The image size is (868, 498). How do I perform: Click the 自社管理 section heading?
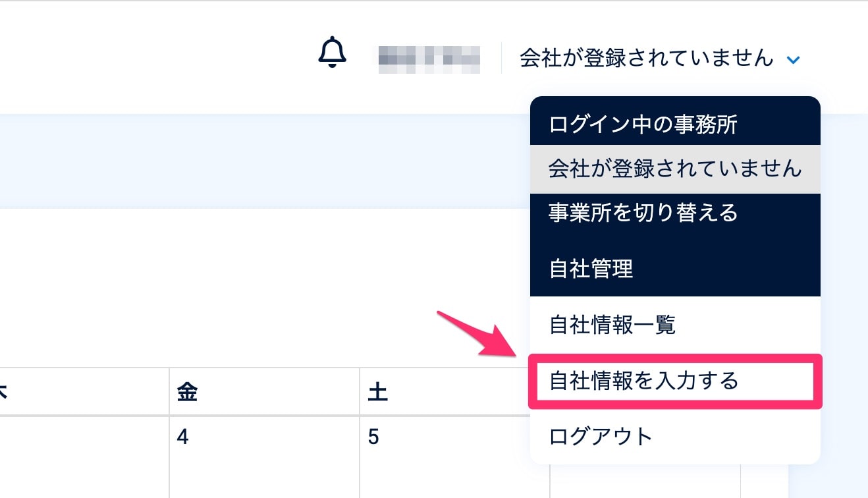click(x=591, y=269)
